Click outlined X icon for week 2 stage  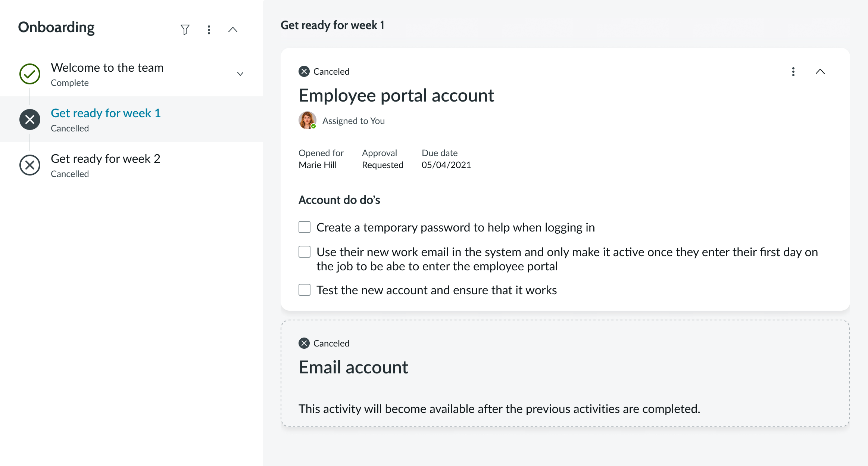[x=30, y=165]
